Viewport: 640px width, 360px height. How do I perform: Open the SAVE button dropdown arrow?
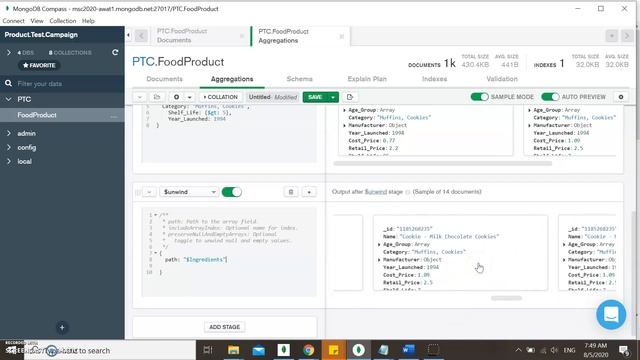333,97
